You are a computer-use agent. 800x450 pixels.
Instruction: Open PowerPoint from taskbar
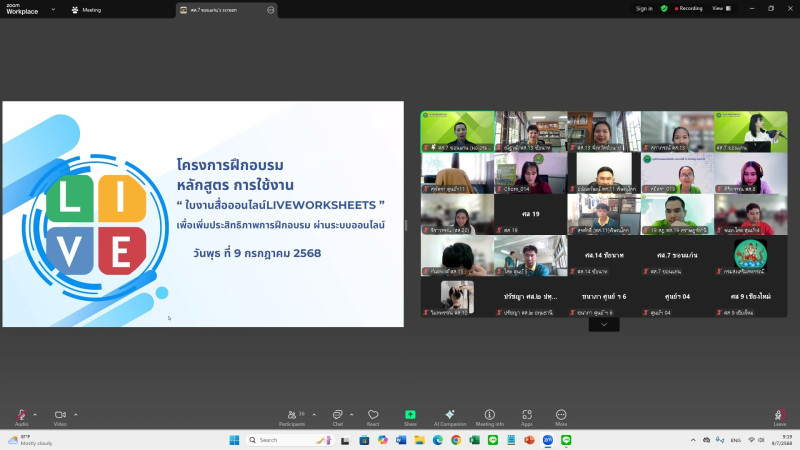(529, 440)
